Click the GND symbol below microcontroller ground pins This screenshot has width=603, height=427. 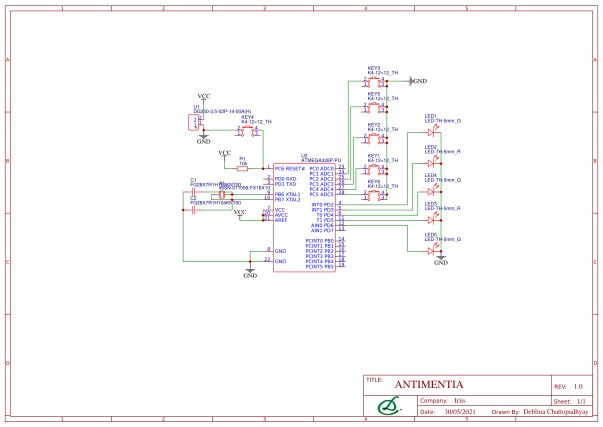coord(250,273)
